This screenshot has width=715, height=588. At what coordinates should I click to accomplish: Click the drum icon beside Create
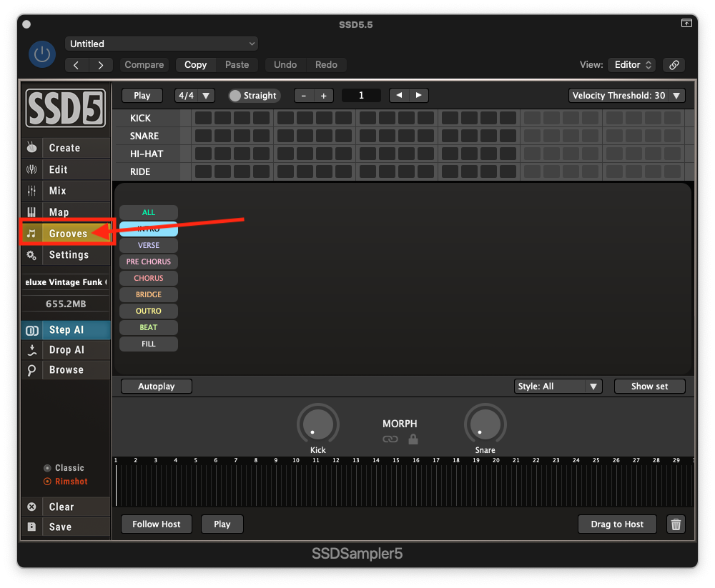(31, 148)
